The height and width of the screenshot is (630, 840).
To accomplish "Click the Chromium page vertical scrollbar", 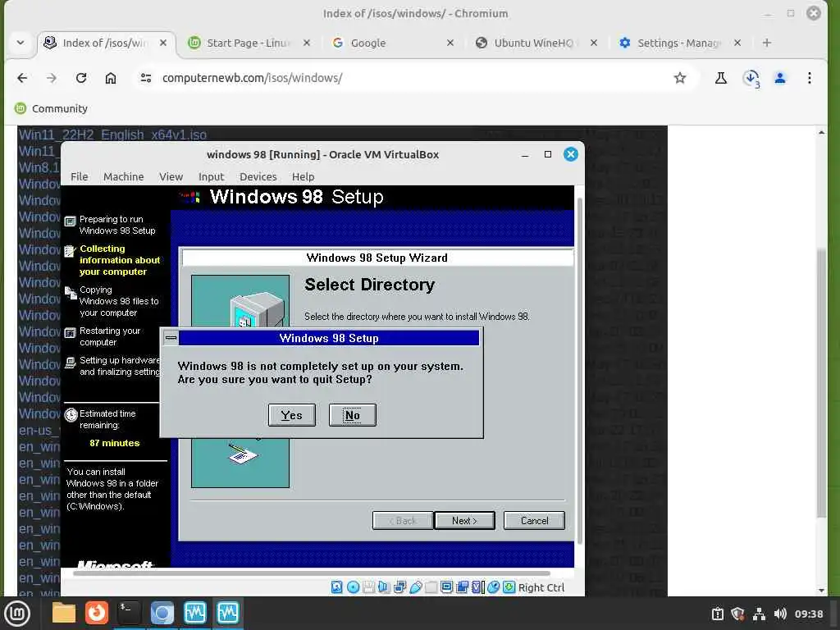I will tap(821, 383).
